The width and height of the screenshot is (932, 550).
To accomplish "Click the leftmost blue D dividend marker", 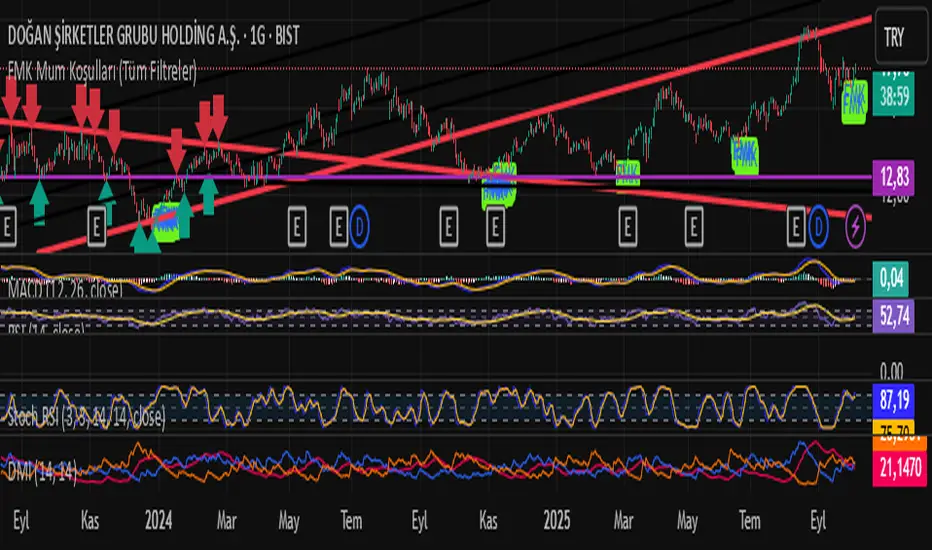I will 359,226.
